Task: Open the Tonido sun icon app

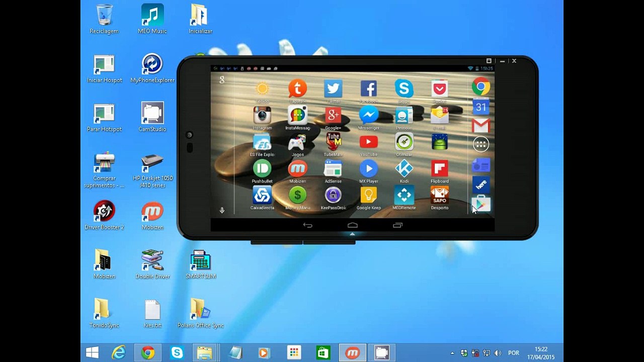Action: [262, 89]
